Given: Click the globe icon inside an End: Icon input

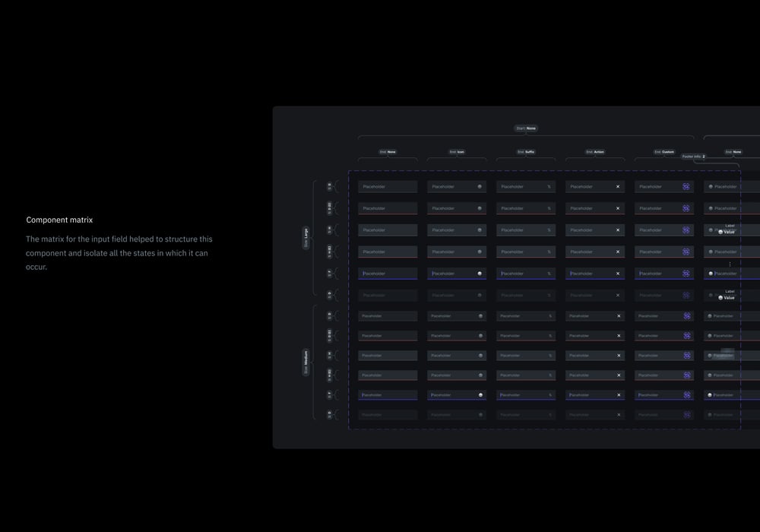Looking at the screenshot, I should (479, 186).
